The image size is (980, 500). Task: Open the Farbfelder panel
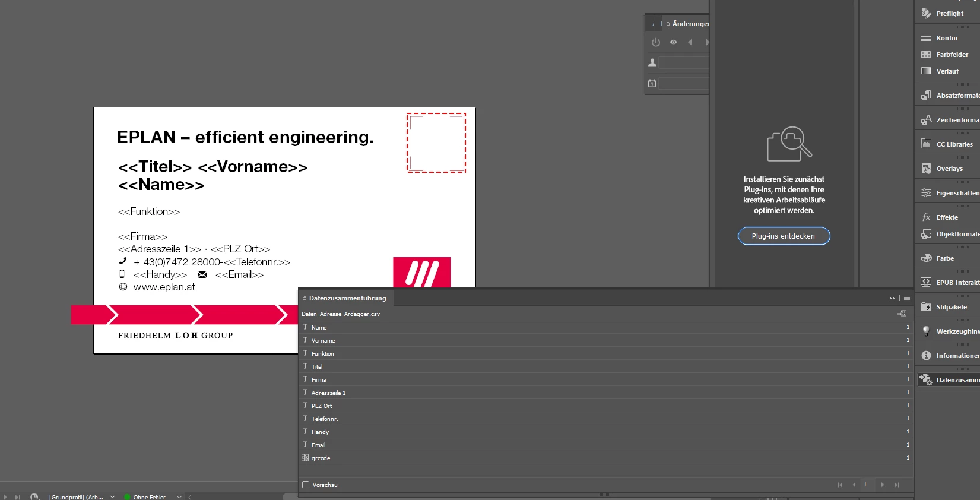pos(949,55)
